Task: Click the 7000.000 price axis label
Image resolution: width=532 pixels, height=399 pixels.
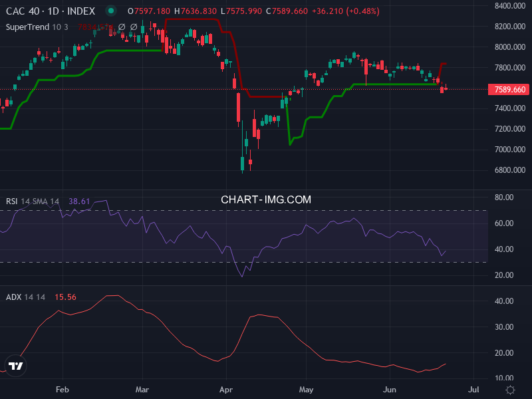Action: click(510, 150)
